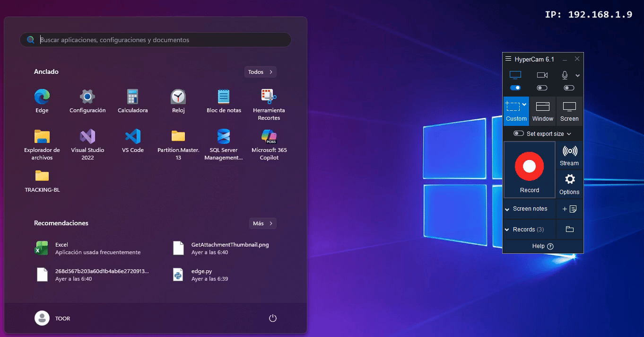Open HyperCam Options gear

coord(569,184)
